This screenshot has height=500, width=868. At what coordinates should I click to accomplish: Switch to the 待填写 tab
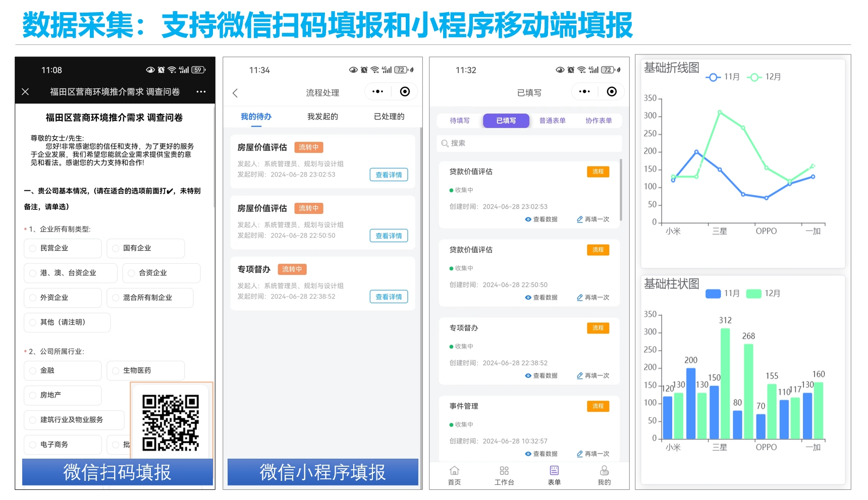pos(460,121)
